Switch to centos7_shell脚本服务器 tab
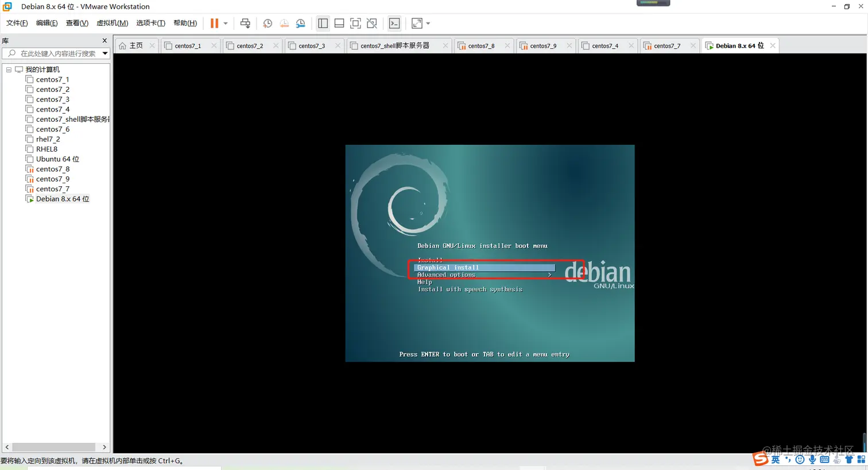This screenshot has width=868, height=470. [x=394, y=45]
